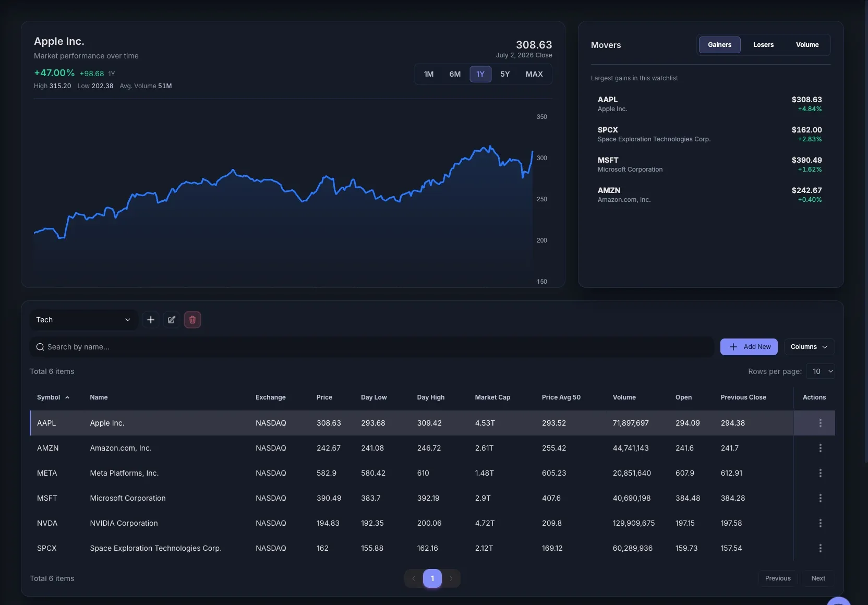The width and height of the screenshot is (868, 605).
Task: Click the 4.72T market cap cell
Action: pos(485,523)
